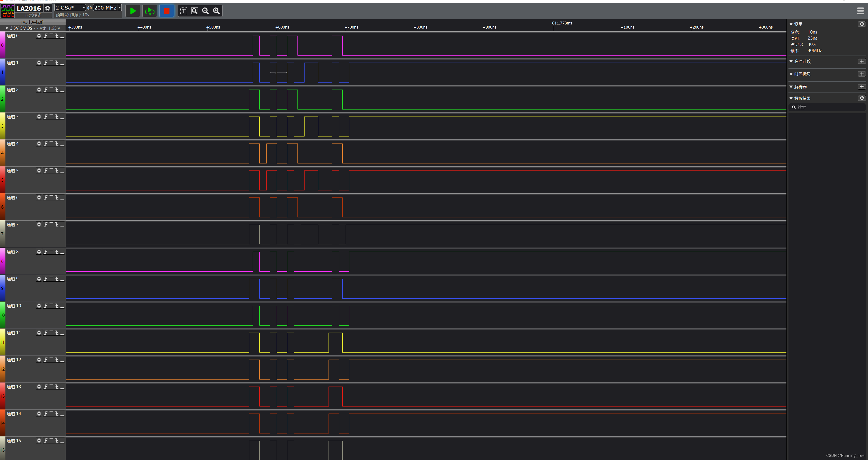The width and height of the screenshot is (868, 460).
Task: Click the 搜索 search field in results
Action: pyautogui.click(x=827, y=107)
